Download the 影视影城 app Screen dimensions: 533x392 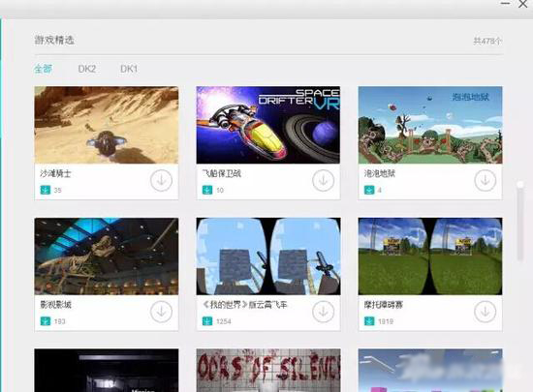[x=161, y=312]
